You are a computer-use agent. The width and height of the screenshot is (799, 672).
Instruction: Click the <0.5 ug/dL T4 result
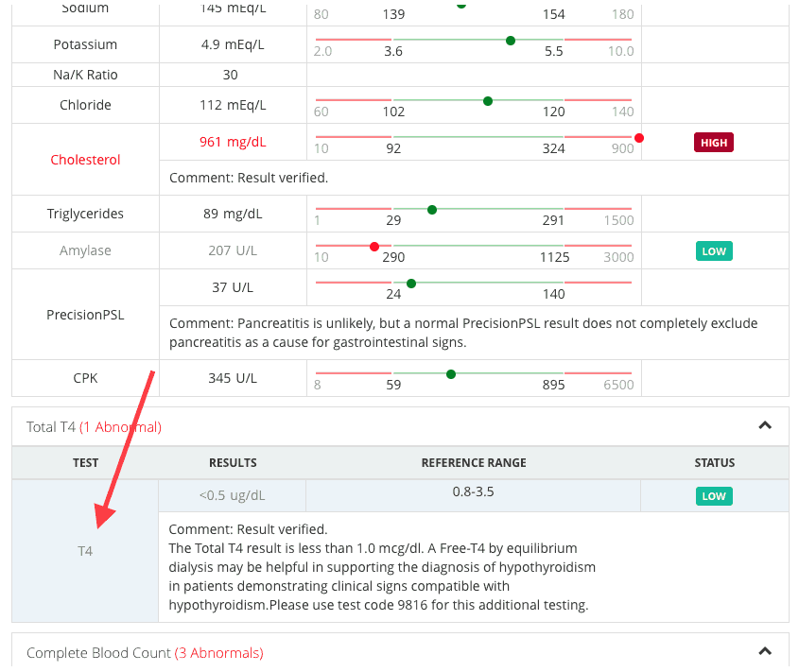[233, 495]
